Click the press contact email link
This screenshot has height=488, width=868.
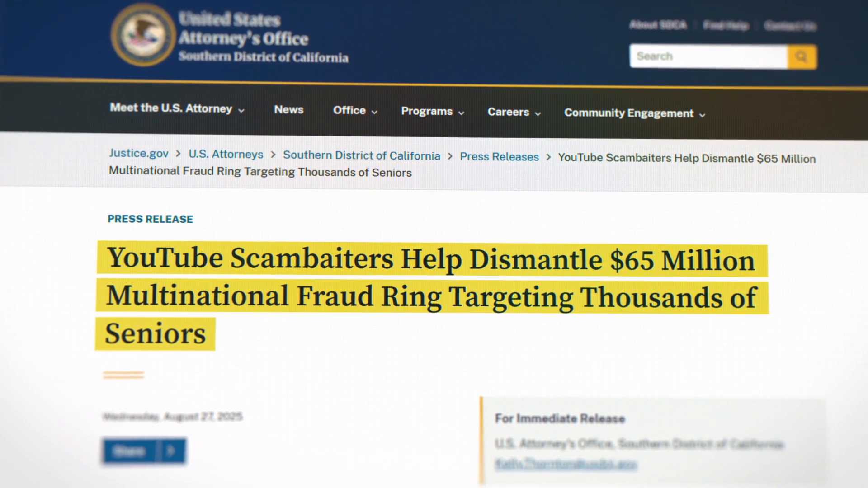(x=566, y=464)
